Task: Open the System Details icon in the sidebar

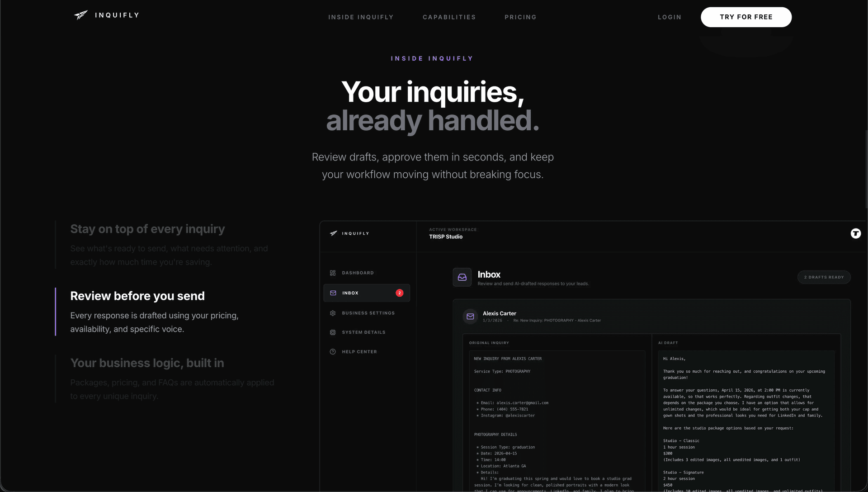Action: click(x=333, y=332)
